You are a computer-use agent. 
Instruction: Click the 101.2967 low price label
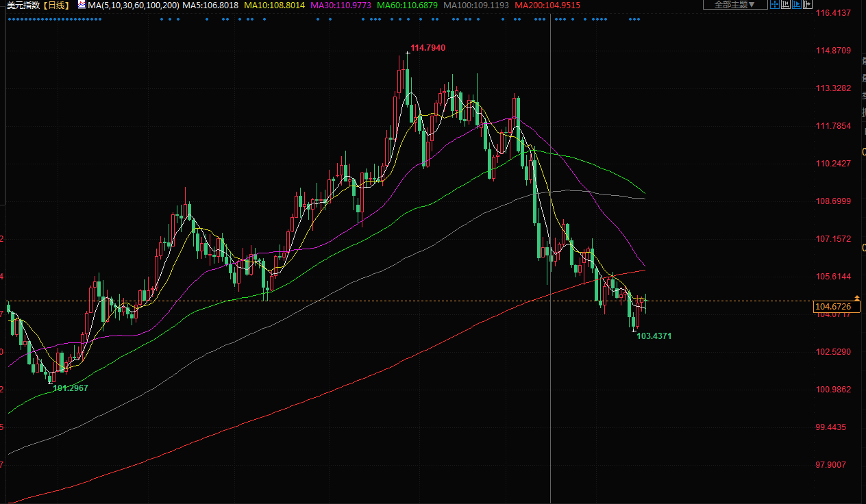click(x=71, y=388)
